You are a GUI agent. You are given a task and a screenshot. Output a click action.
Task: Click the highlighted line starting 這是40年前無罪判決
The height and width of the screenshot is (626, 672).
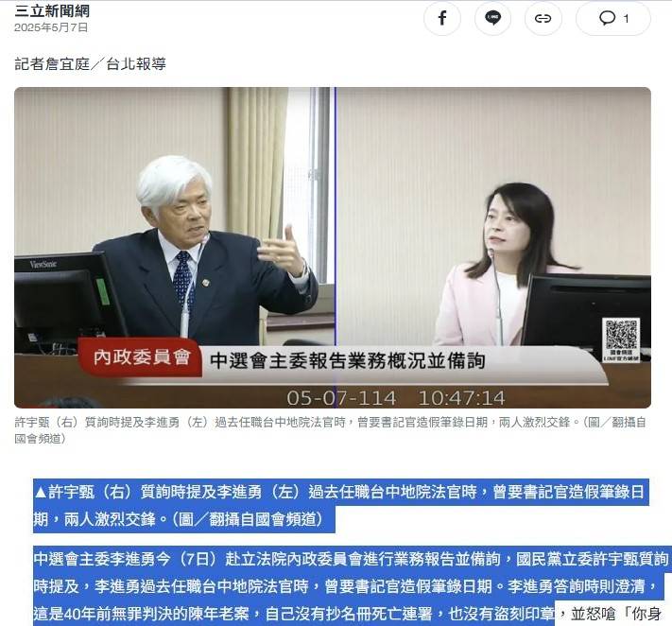tap(293, 614)
